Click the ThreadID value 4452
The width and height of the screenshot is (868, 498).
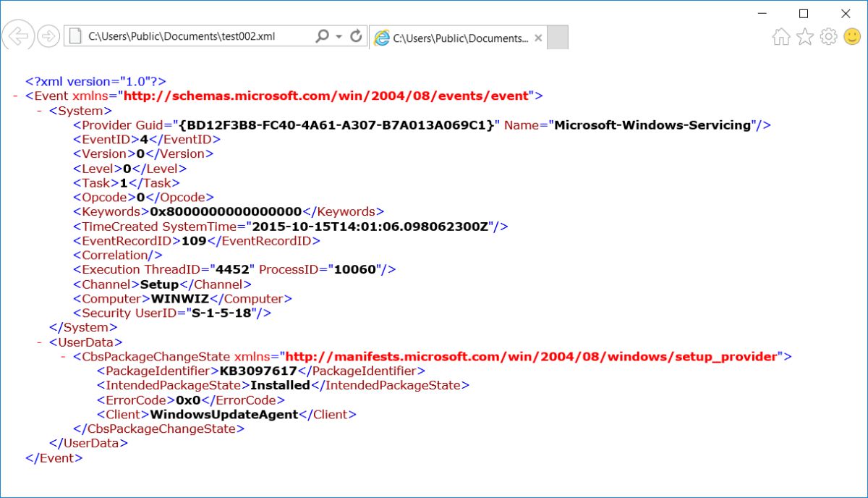point(231,270)
